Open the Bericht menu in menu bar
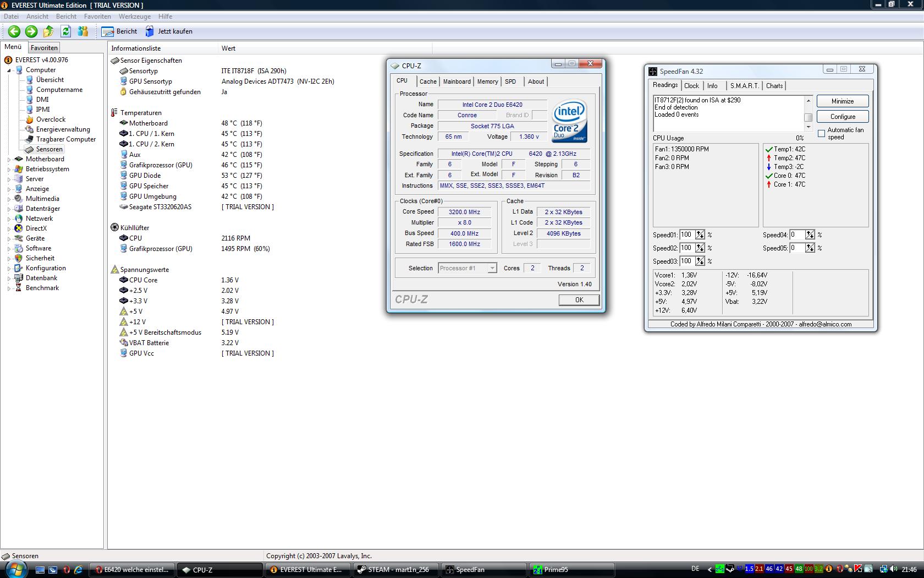The image size is (924, 578). point(66,17)
